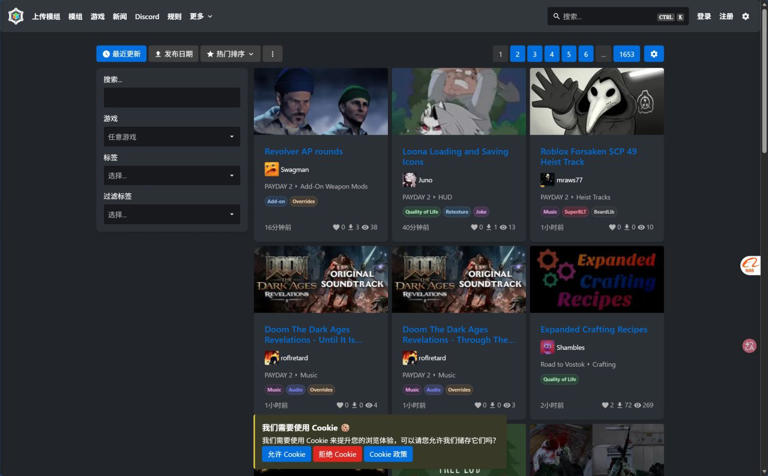Image resolution: width=768 pixels, height=476 pixels.
Task: Click the 允许 Cookie button
Action: click(x=287, y=454)
